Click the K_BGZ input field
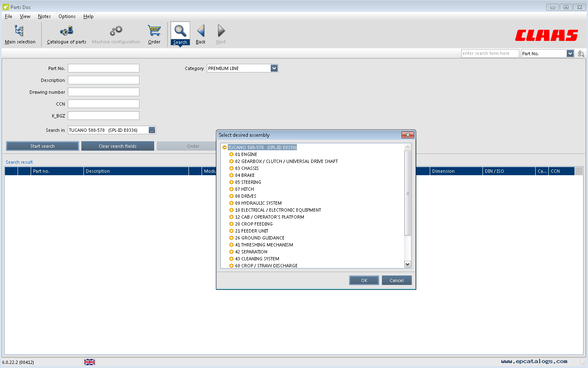 pyautogui.click(x=103, y=116)
